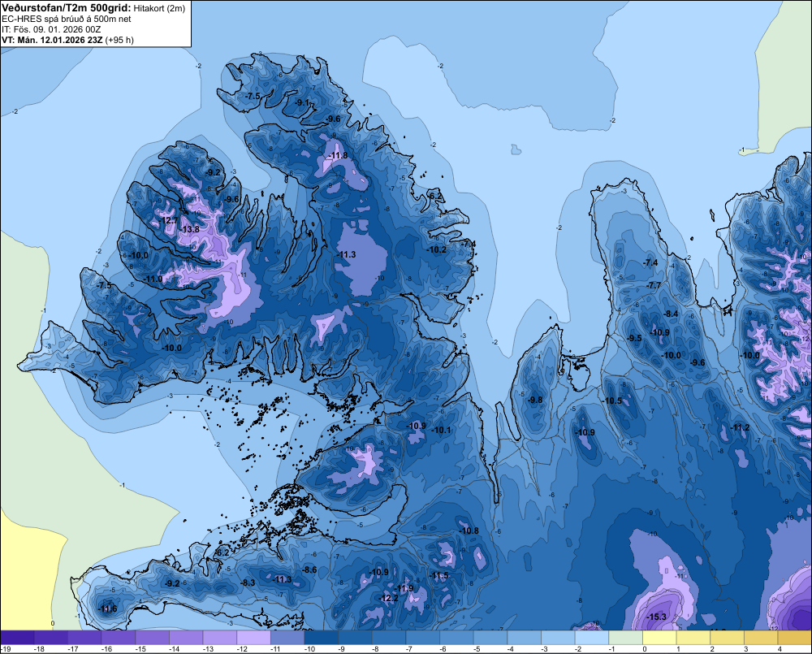Click the initial time 'IT: Fös. 09. 01. 2026 00Z'
The width and height of the screenshot is (812, 654).
tap(51, 29)
